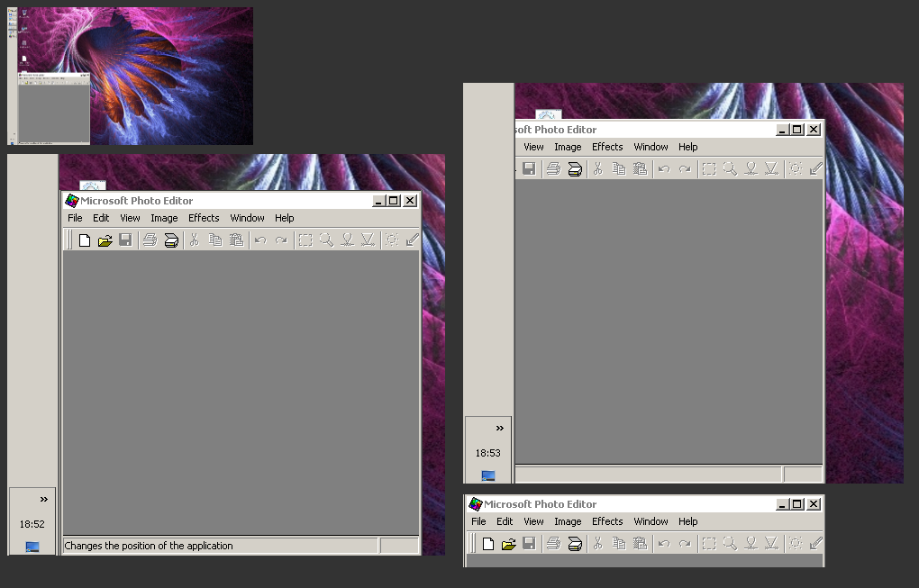Open Image menu in the window beside 18:53
The width and height of the screenshot is (919, 588).
(x=568, y=147)
